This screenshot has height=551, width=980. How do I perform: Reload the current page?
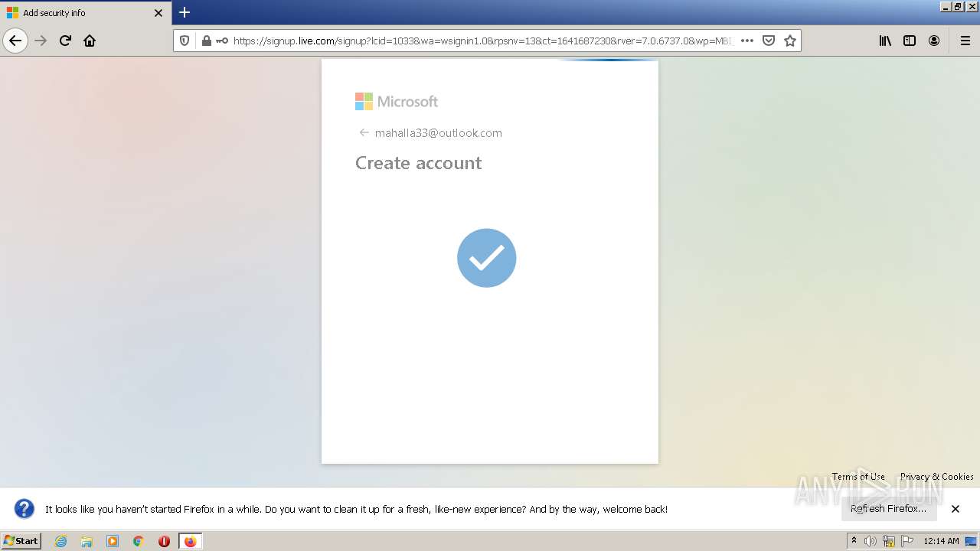pyautogui.click(x=65, y=41)
